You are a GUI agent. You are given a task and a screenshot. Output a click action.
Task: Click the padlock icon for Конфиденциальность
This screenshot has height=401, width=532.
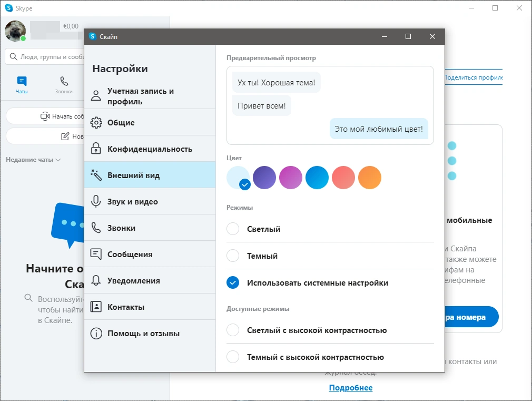tap(96, 149)
